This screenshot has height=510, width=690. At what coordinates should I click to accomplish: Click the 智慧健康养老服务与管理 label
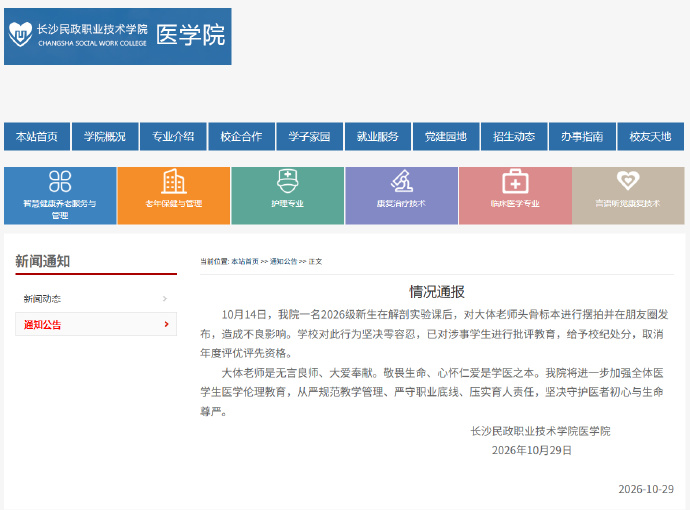[x=60, y=209]
